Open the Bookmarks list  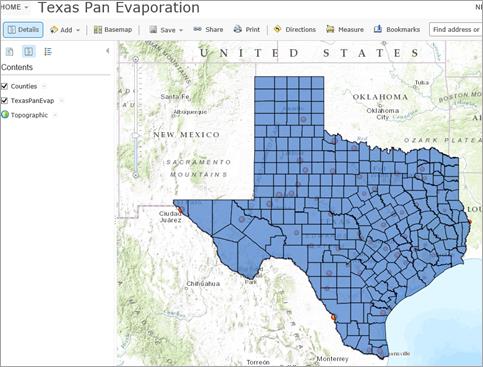coord(397,29)
